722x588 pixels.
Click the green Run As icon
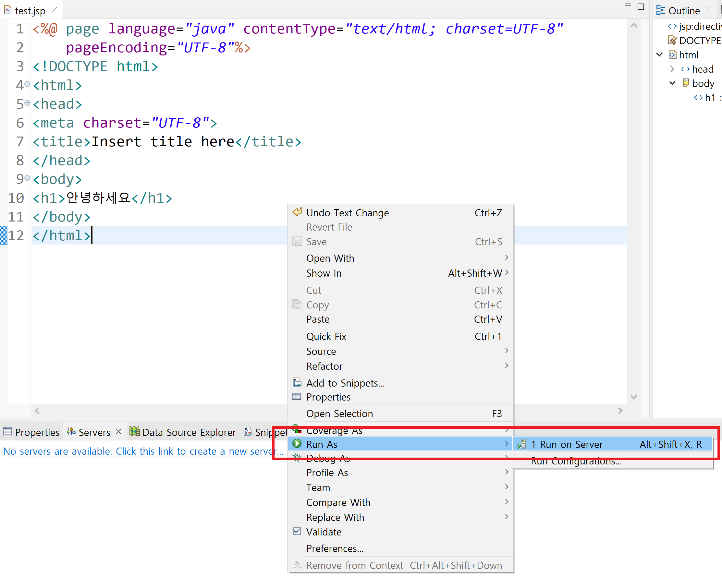[297, 444]
